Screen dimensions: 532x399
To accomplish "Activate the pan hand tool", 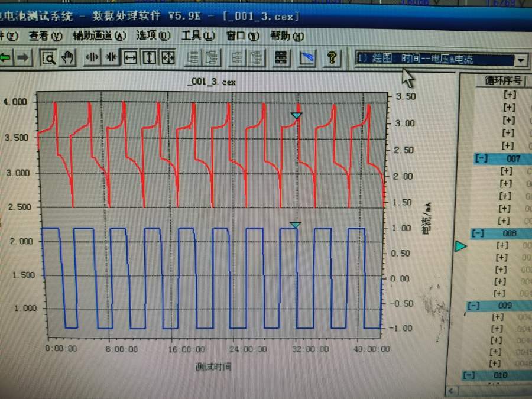I will click(68, 57).
